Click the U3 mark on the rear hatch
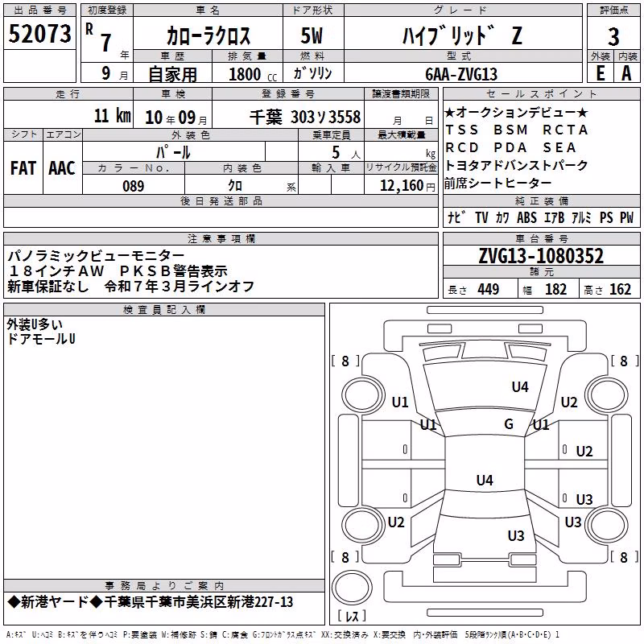Viewport: 644px width, 644px height. click(516, 535)
